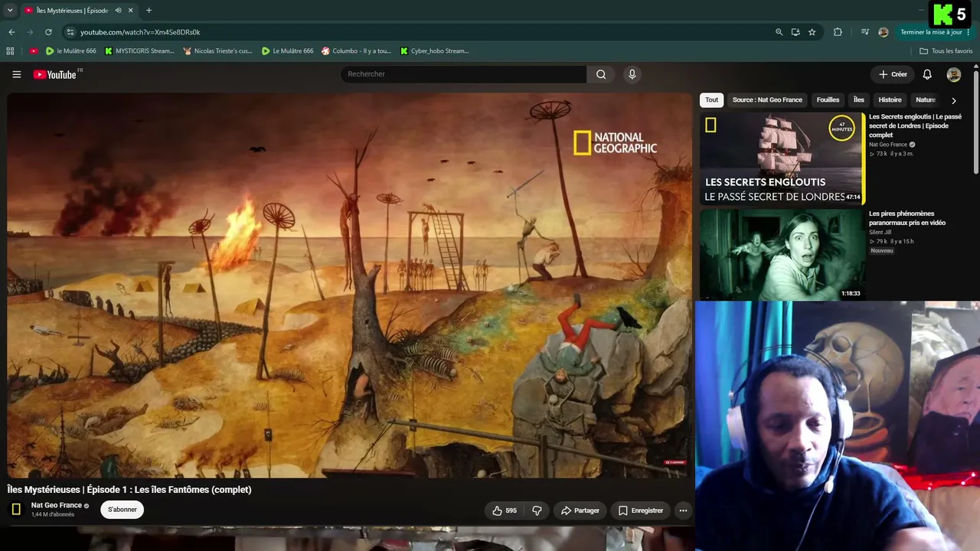The width and height of the screenshot is (980, 551).
Task: Close the Îles Mystérieuses browser tab
Action: pyautogui.click(x=131, y=10)
